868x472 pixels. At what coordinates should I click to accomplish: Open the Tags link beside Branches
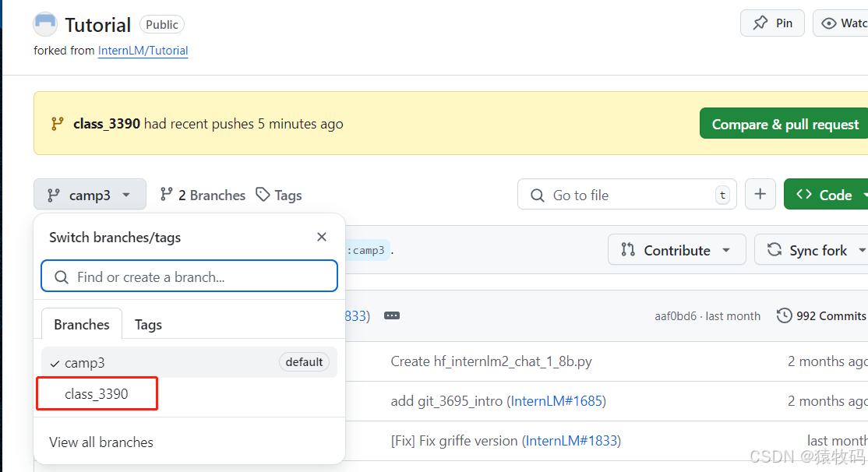point(279,195)
